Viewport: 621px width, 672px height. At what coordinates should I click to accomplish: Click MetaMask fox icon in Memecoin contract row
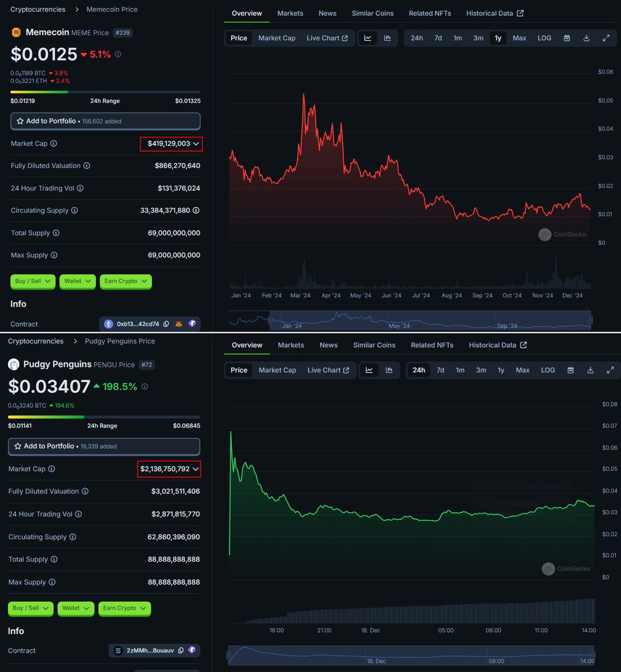[179, 324]
